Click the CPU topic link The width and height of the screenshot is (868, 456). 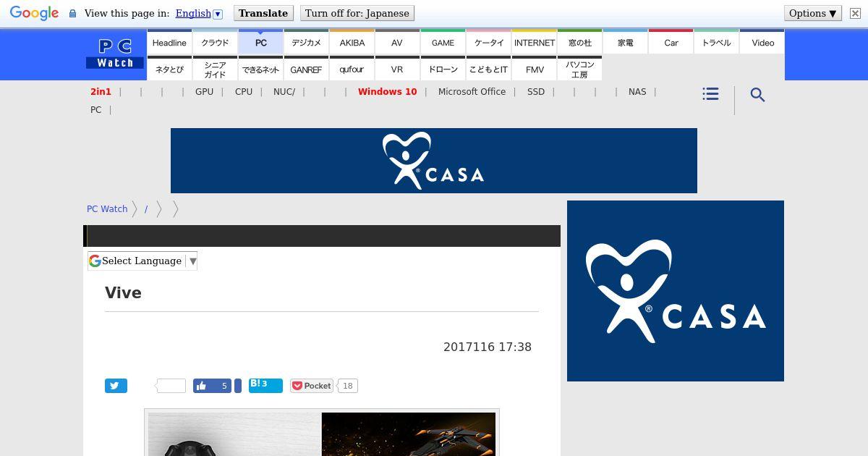coord(244,92)
